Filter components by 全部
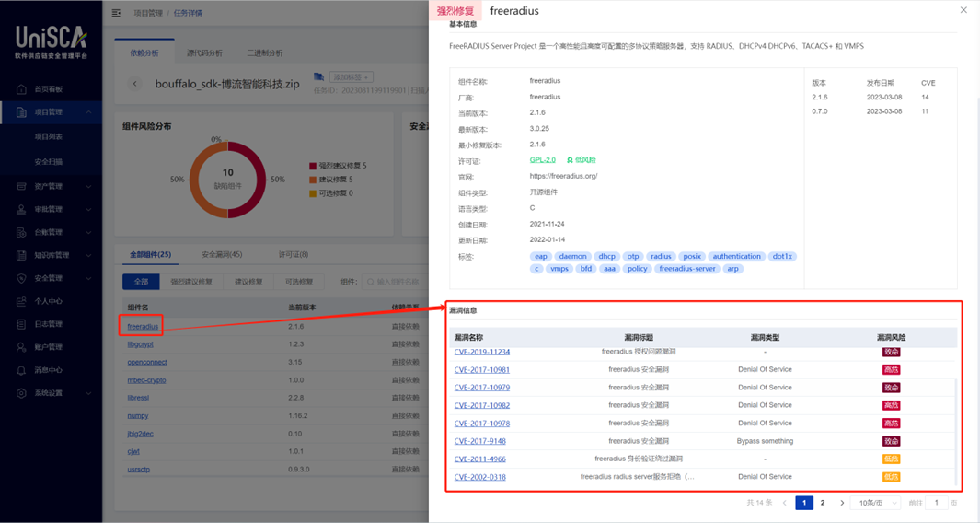This screenshot has width=980, height=523. [142, 282]
